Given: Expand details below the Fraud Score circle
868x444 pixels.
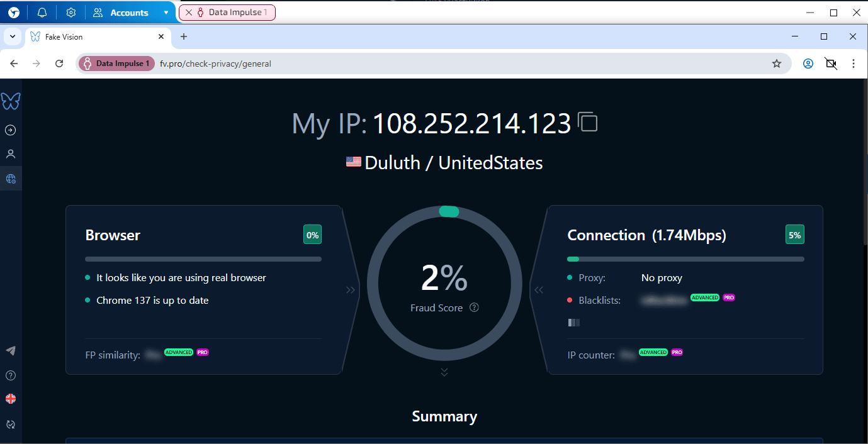Looking at the screenshot, I should tap(444, 372).
